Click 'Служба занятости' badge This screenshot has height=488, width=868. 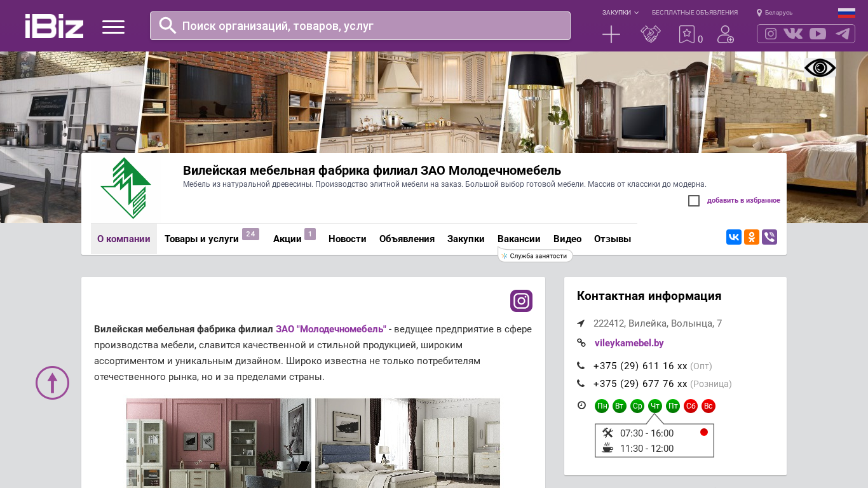tap(535, 255)
